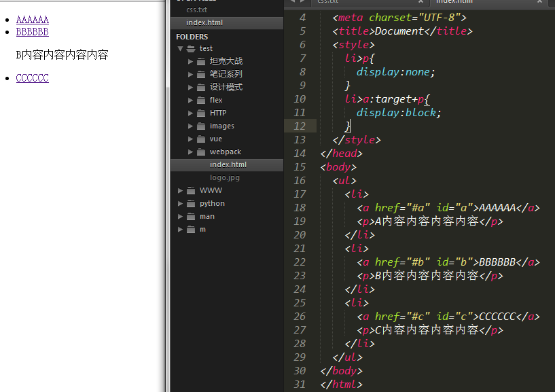This screenshot has width=555, height=392.
Task: Click the HTTP folder icon
Action: coord(201,113)
